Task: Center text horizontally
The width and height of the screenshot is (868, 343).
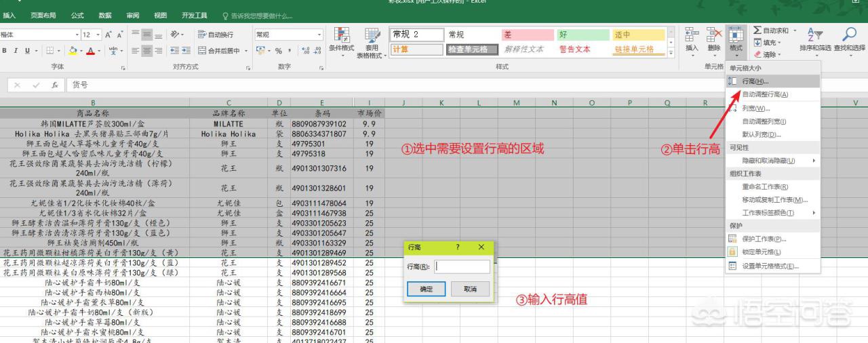Action: (147, 51)
